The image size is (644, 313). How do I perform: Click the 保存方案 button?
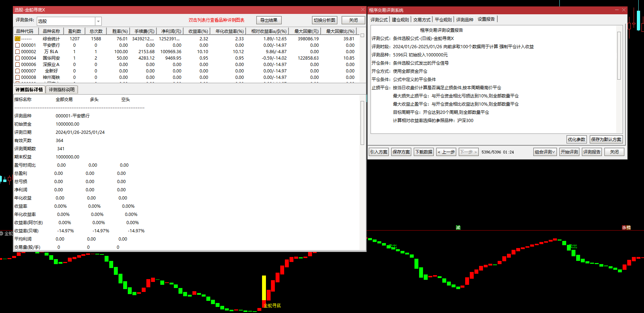click(401, 152)
